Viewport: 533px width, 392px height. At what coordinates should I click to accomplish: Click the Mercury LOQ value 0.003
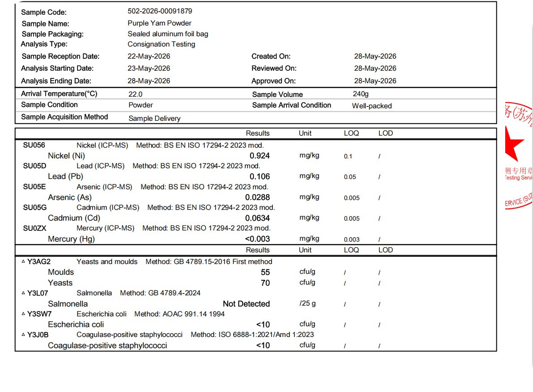(x=352, y=239)
